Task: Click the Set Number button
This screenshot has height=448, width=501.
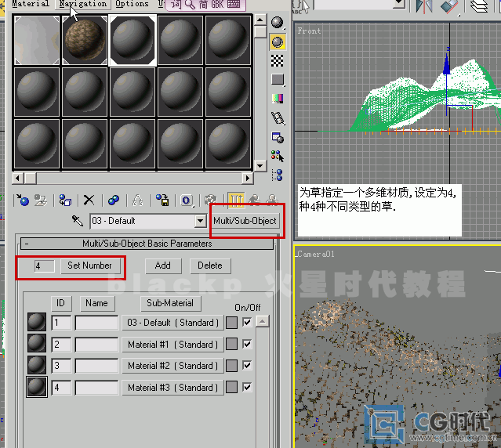Action: [90, 266]
